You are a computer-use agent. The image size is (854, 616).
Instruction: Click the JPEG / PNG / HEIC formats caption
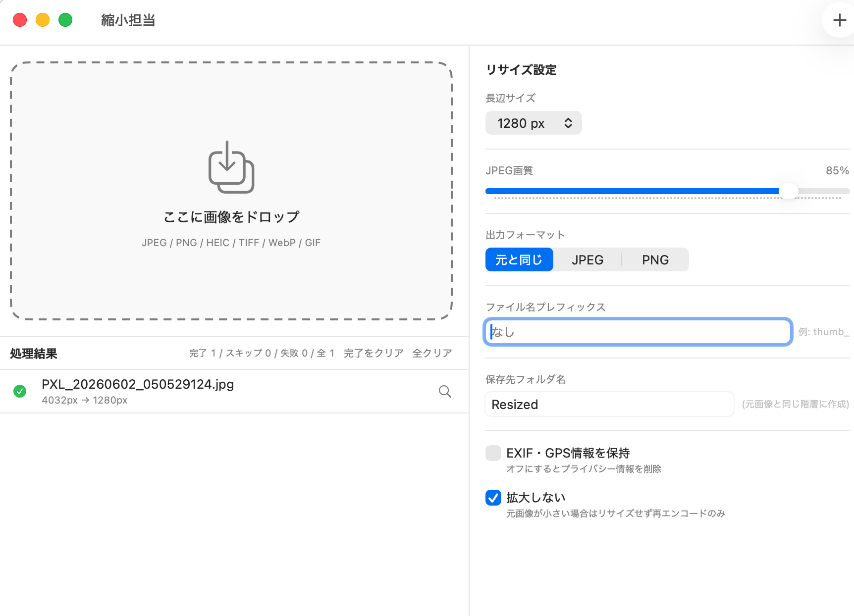click(231, 243)
